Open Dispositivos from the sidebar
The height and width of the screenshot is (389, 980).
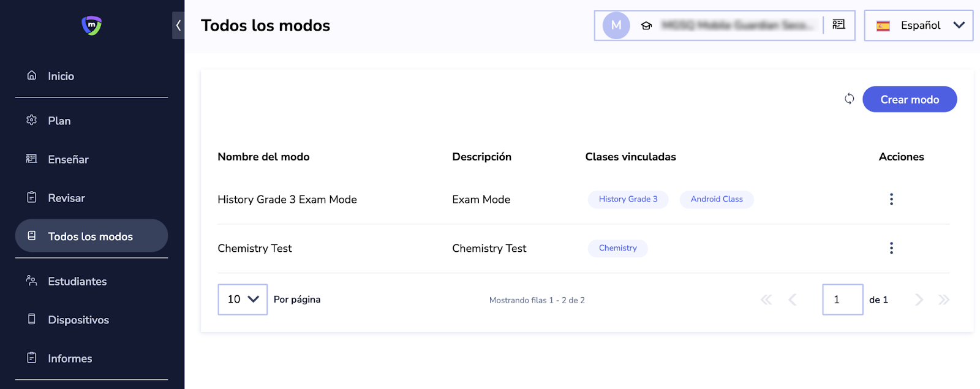[78, 320]
